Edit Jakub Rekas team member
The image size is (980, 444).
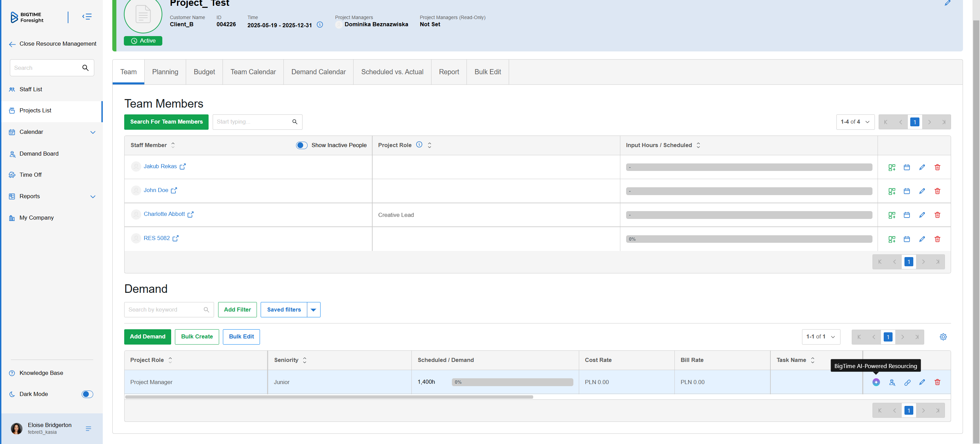click(x=922, y=168)
